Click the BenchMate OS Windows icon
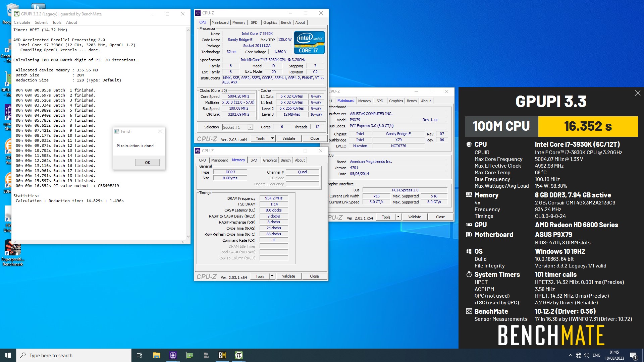644x362 pixels. (469, 251)
